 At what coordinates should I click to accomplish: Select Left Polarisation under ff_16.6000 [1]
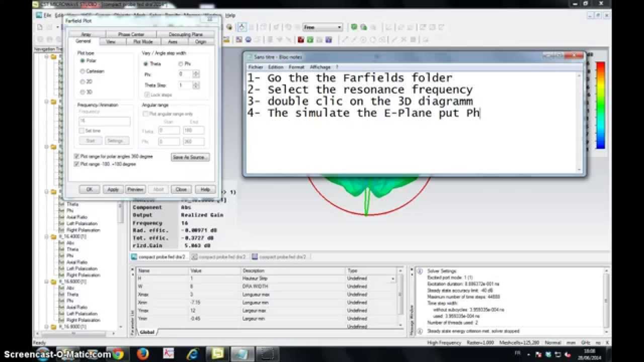82,314
